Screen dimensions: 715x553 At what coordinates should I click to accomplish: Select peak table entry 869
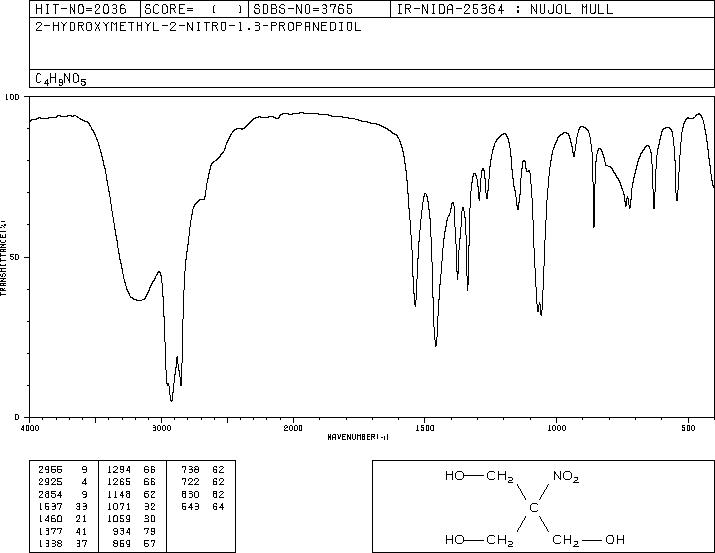tap(122, 544)
